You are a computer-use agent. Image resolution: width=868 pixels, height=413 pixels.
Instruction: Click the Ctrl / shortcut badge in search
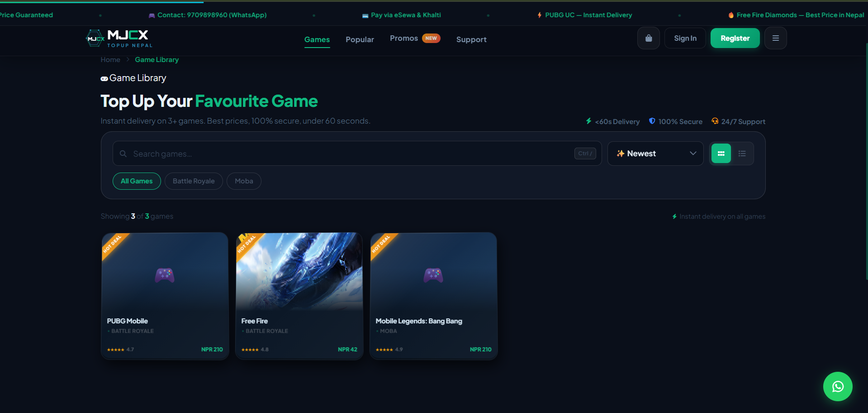tap(585, 154)
